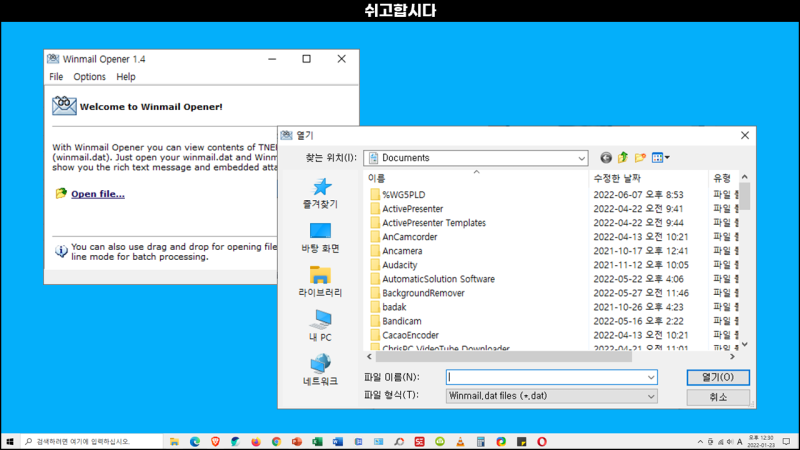Click the file list horizontal scrollbar thumb
Viewport: 800px width, 450px height.
[503, 357]
